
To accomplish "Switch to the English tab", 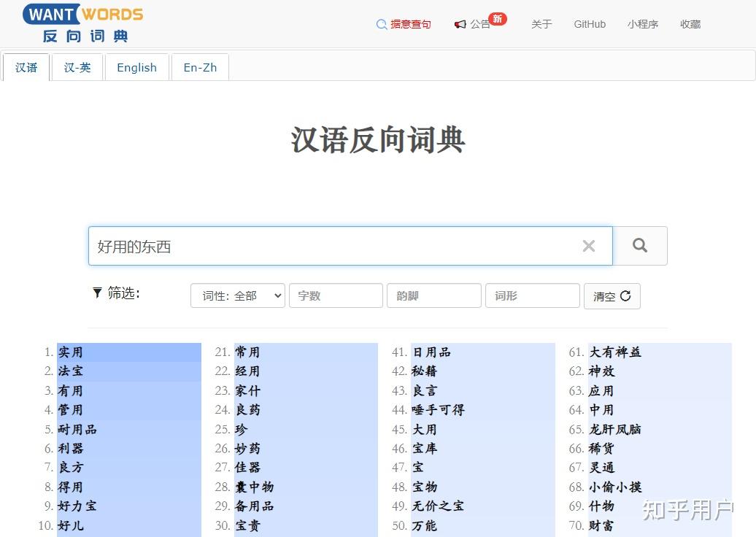I will (x=136, y=67).
